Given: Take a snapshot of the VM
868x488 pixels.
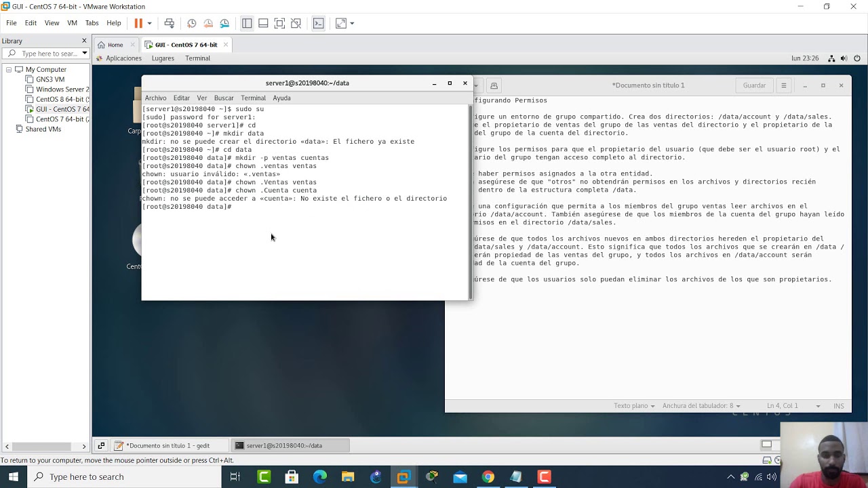Looking at the screenshot, I should tap(192, 23).
